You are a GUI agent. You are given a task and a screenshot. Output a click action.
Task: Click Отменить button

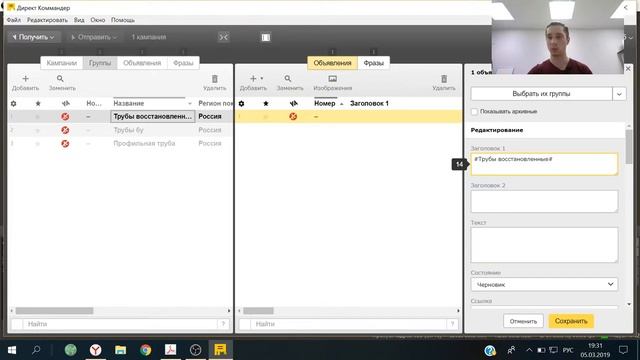coord(523,321)
